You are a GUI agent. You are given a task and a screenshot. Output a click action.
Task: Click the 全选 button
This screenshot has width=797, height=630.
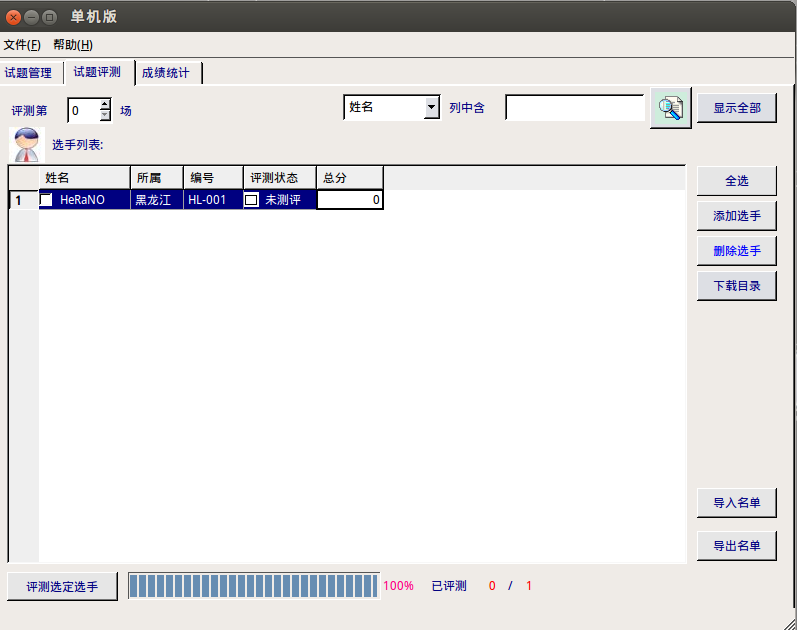point(736,181)
